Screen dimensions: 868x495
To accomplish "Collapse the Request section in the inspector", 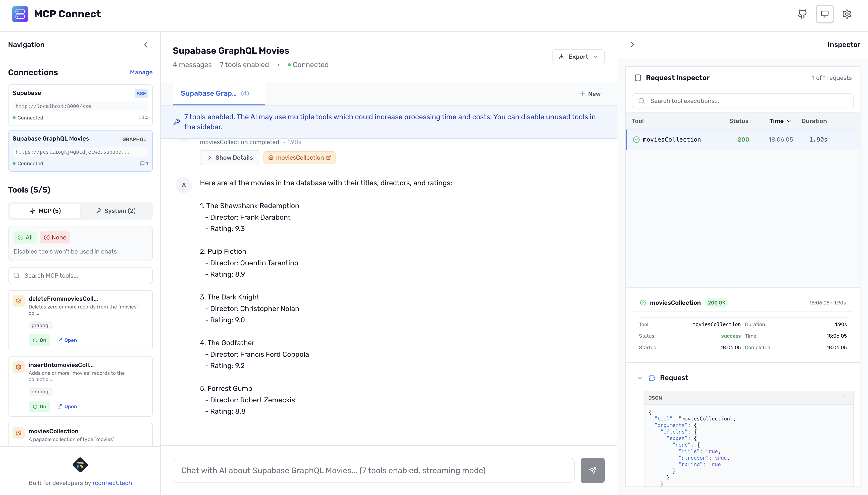I will click(640, 378).
